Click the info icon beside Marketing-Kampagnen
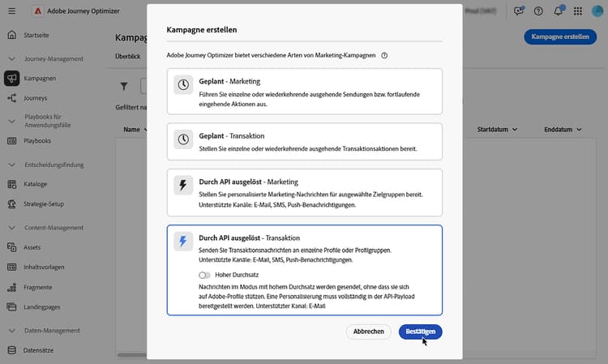 pyautogui.click(x=384, y=55)
